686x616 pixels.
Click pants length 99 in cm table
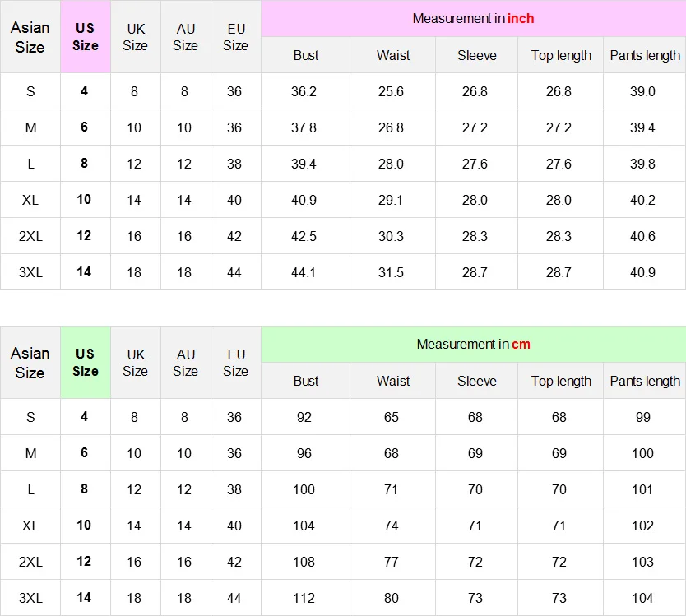642,417
